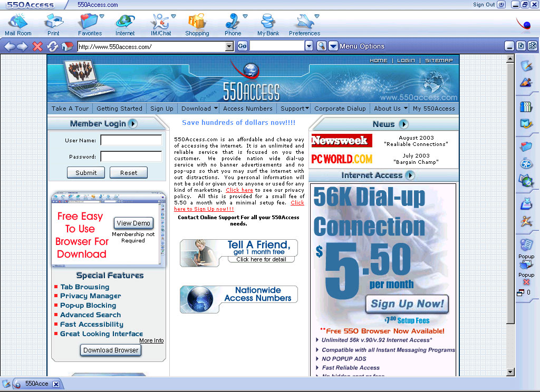Click the Member Login arrow button

[132, 124]
